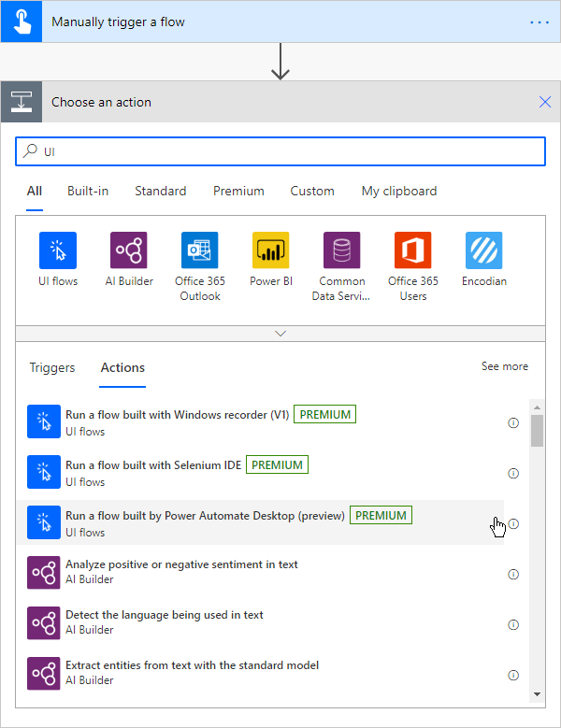Select the Encodian connector icon
Viewport: 561px width, 728px height.
[x=484, y=250]
